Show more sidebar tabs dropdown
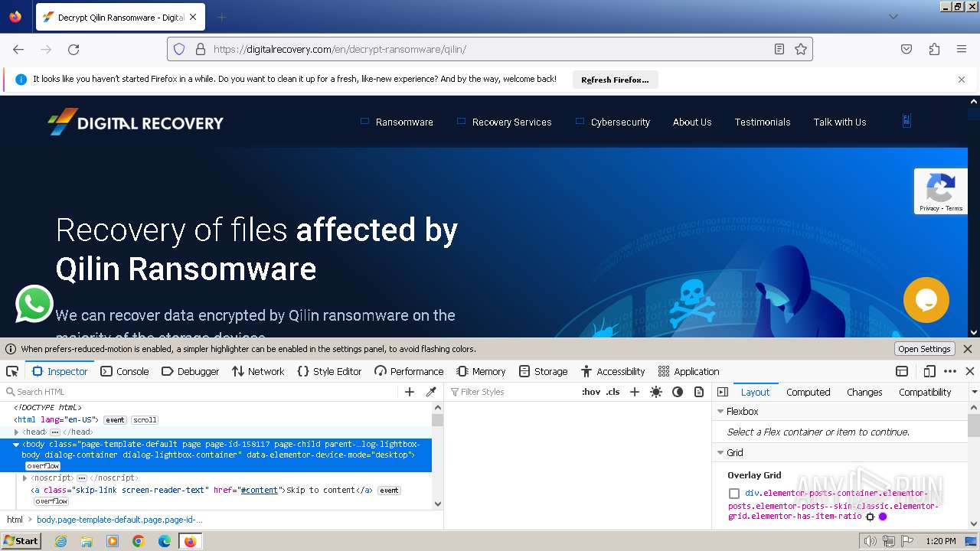The height and width of the screenshot is (551, 980). click(x=974, y=392)
